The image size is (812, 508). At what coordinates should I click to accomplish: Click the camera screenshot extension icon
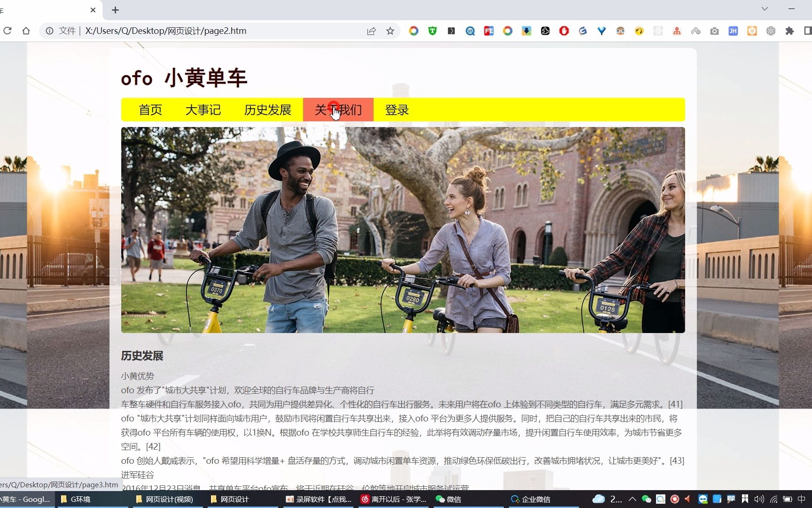(x=714, y=31)
